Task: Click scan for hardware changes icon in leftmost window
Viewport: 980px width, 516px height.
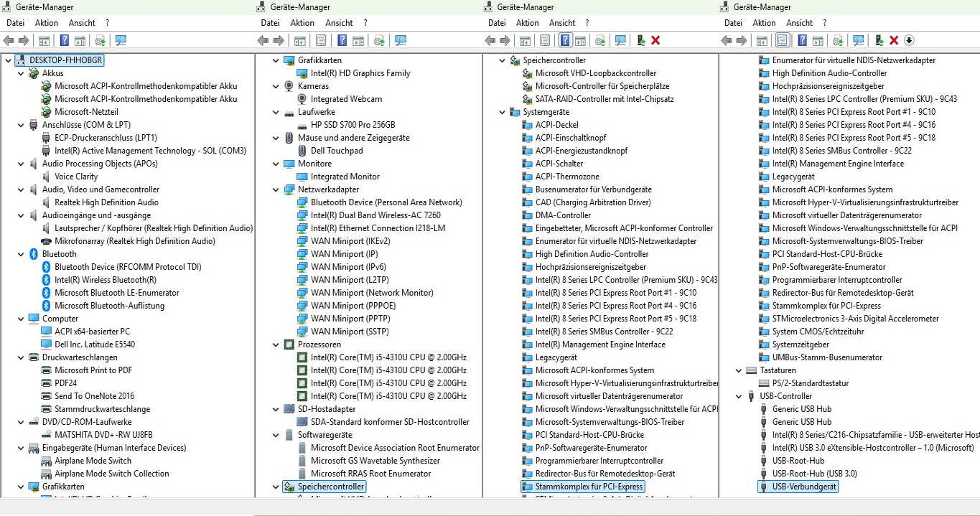Action: pos(121,40)
